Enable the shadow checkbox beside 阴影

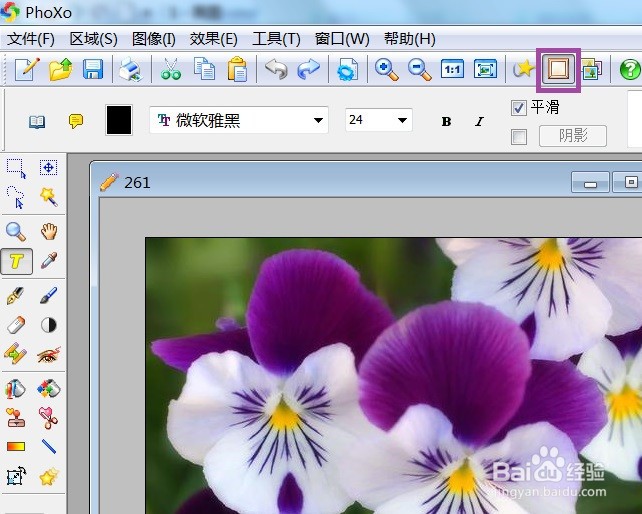519,137
